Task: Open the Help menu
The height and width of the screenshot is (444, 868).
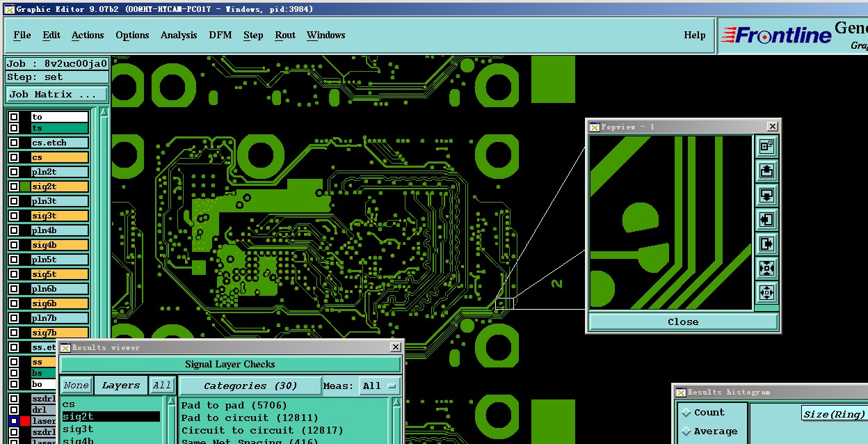Action: click(695, 35)
